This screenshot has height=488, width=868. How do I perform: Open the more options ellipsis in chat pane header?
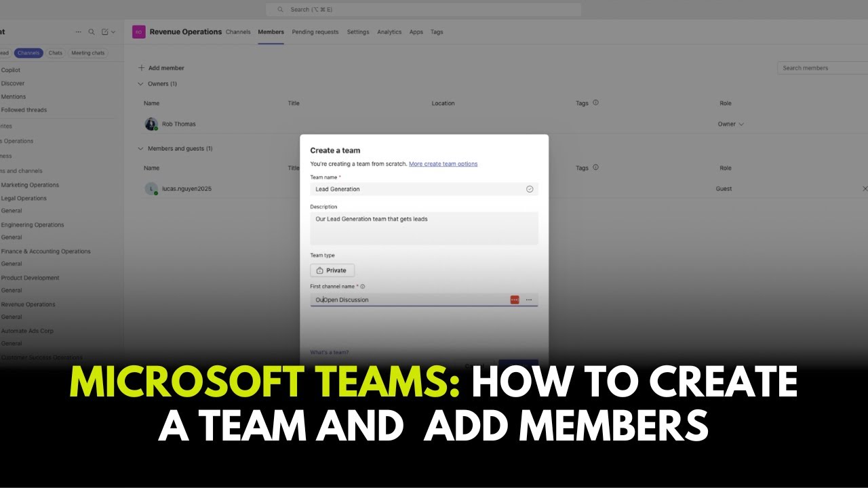coord(79,32)
